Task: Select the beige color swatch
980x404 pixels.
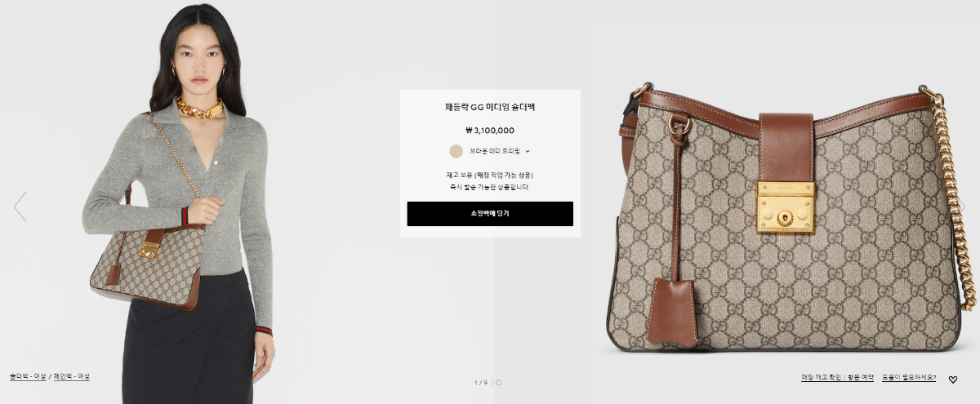Action: [456, 151]
